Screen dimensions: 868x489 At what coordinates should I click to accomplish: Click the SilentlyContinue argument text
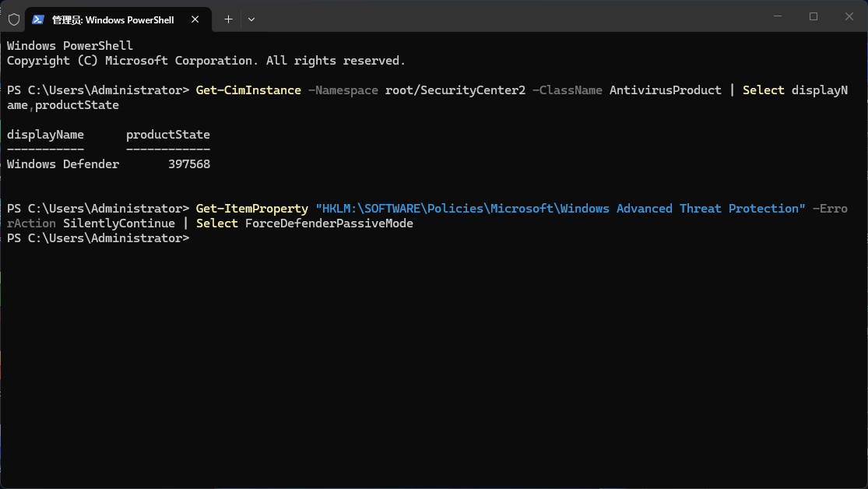(x=119, y=223)
